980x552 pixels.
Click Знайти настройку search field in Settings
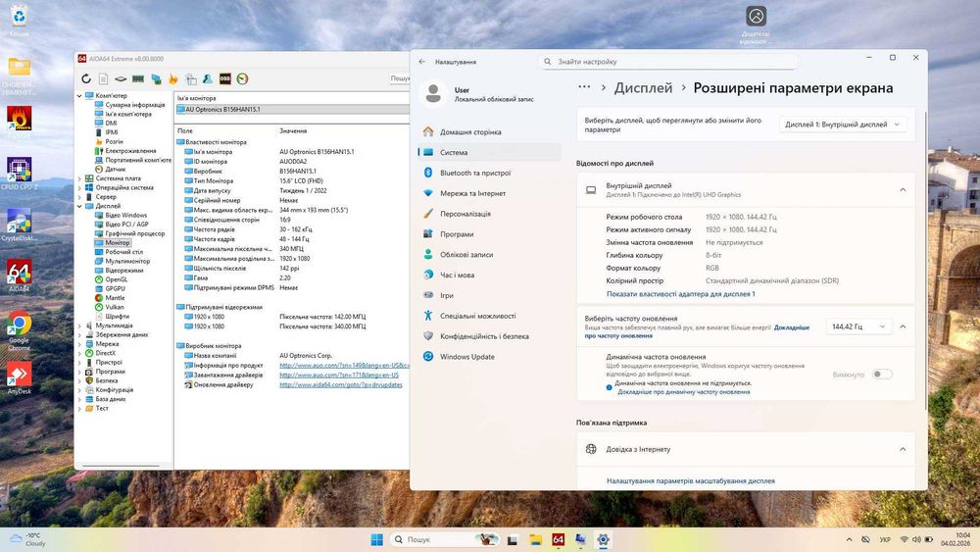tap(668, 62)
